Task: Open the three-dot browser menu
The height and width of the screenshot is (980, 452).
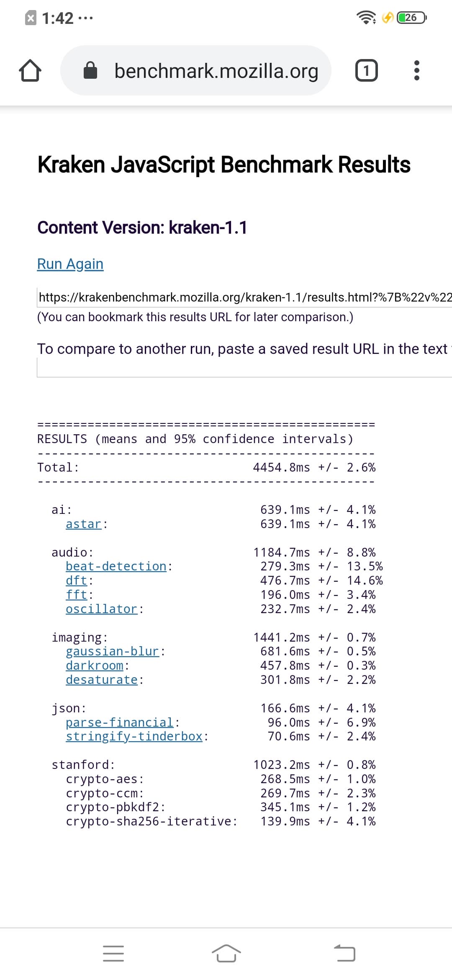Action: click(x=416, y=70)
